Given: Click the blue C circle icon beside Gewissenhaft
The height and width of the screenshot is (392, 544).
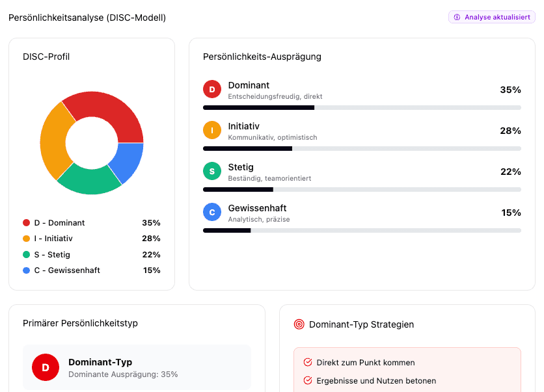Looking at the screenshot, I should 212,212.
